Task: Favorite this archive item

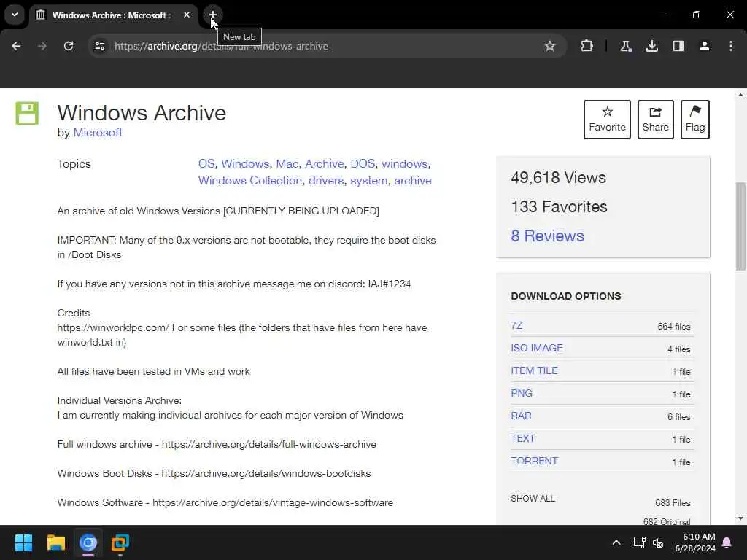Action: point(607,120)
